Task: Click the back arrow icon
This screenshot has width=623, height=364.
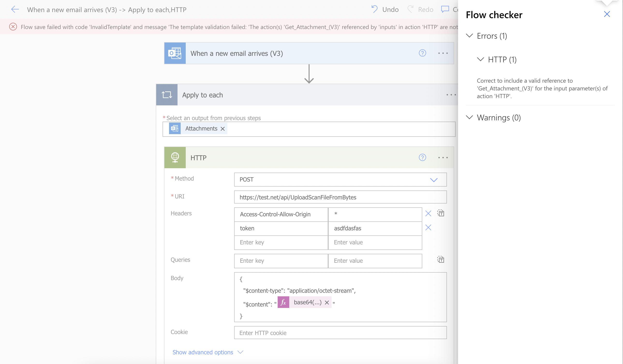Action: click(x=15, y=9)
